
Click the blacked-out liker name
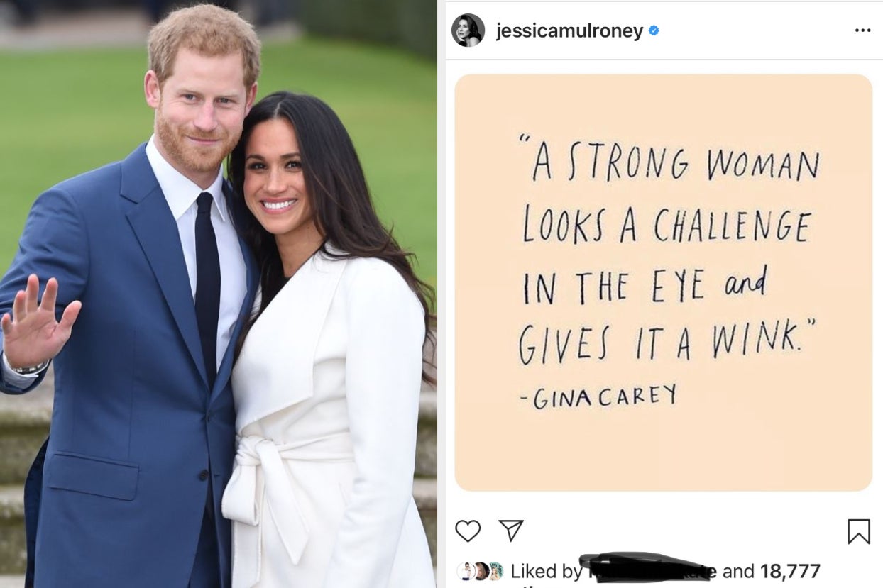642,568
